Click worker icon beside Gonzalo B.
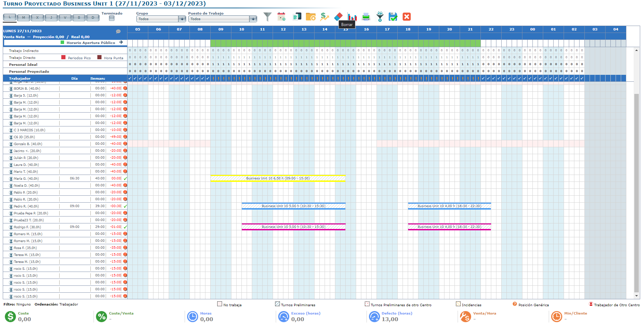The image size is (644, 327). (x=11, y=144)
